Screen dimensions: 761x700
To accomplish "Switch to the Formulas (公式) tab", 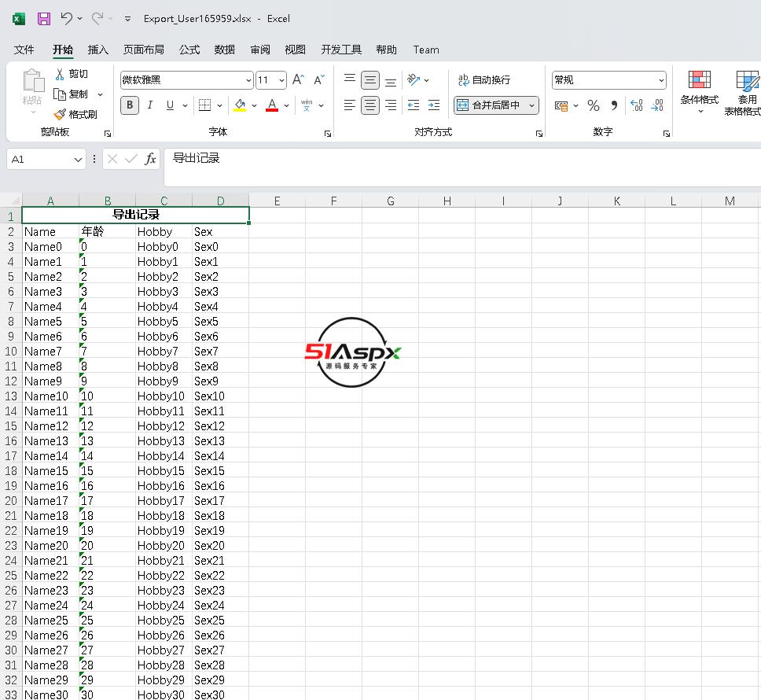I will tap(189, 50).
